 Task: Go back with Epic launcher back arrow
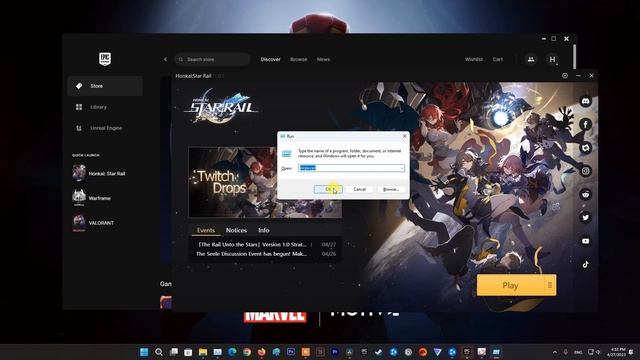[x=165, y=60]
